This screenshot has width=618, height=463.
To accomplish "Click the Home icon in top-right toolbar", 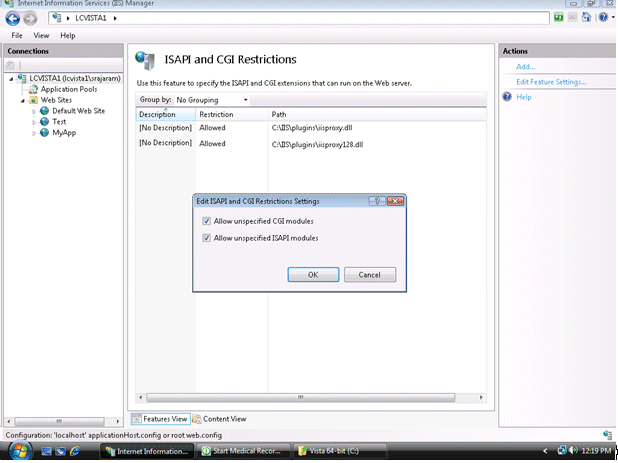I will tap(586, 17).
